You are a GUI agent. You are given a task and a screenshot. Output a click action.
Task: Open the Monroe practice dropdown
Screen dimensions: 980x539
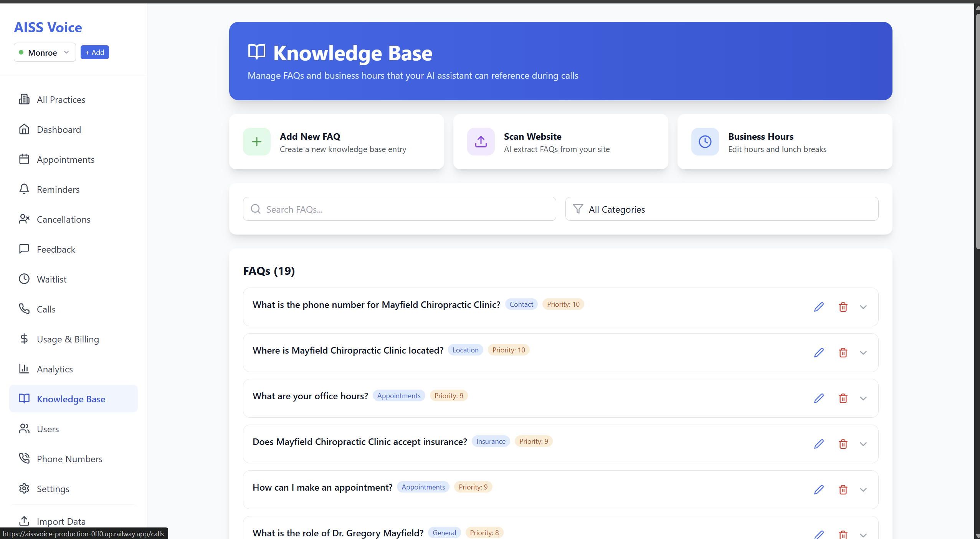tap(45, 52)
